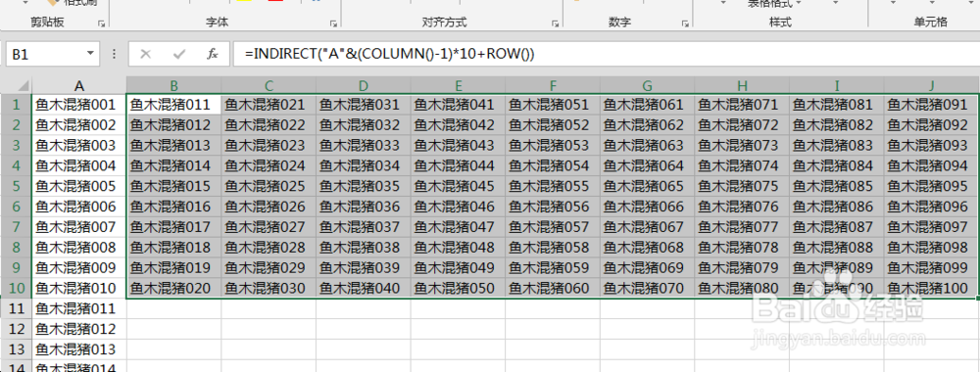This screenshot has height=372, width=980.
Task: Click cell containing 鱼木混猪038
Action: (364, 247)
